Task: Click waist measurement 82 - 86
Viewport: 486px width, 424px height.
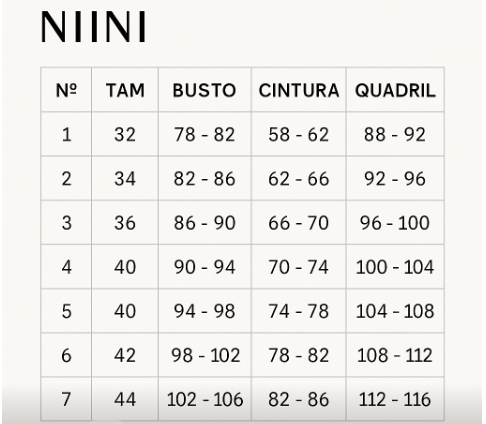Action: [x=299, y=399]
